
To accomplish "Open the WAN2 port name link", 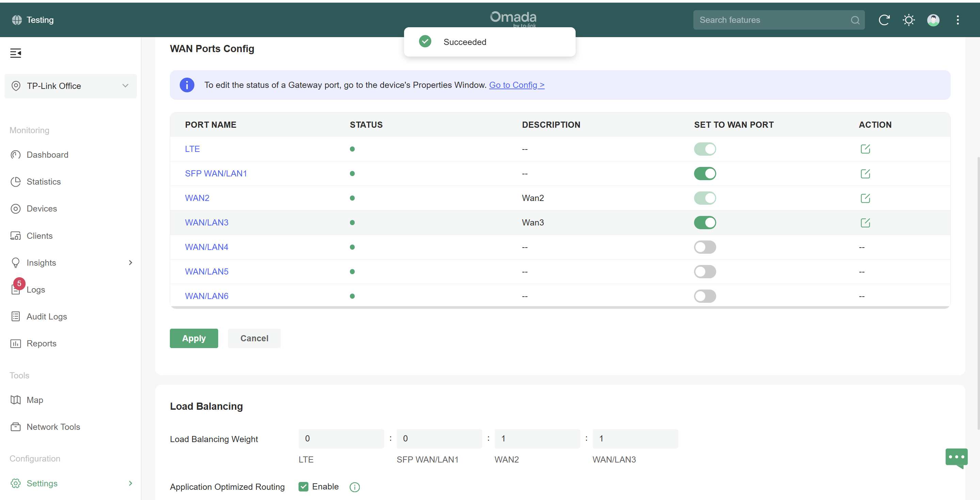I will click(x=197, y=198).
